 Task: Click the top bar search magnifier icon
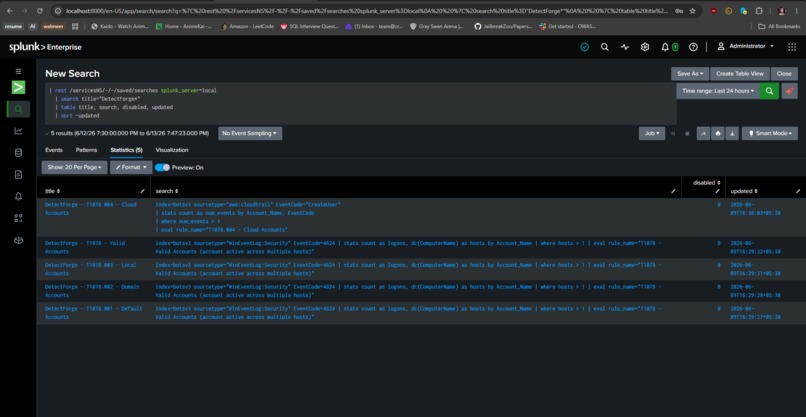click(x=604, y=47)
